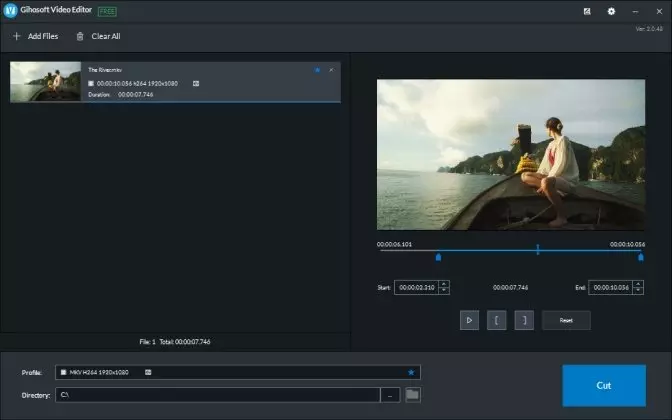The image size is (672, 420).
Task: Set start point with left bracket button
Action: click(x=496, y=320)
